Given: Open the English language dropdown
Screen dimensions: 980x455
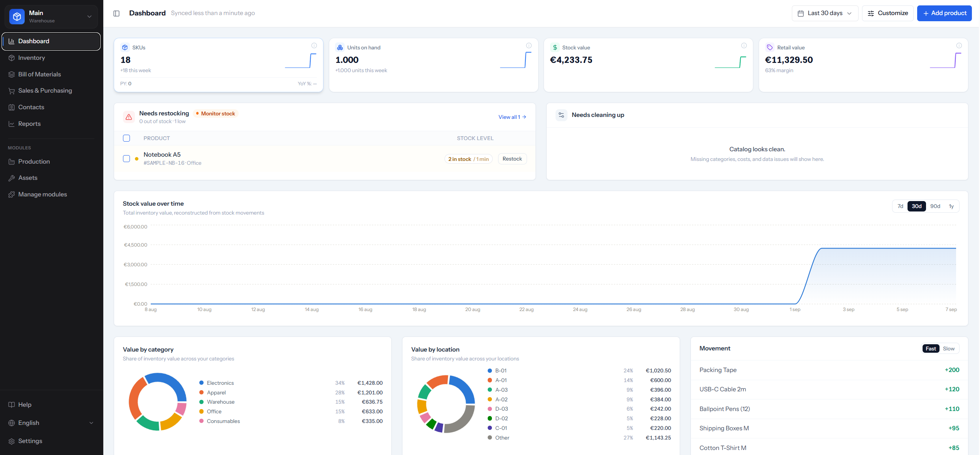Looking at the screenshot, I should pos(51,423).
